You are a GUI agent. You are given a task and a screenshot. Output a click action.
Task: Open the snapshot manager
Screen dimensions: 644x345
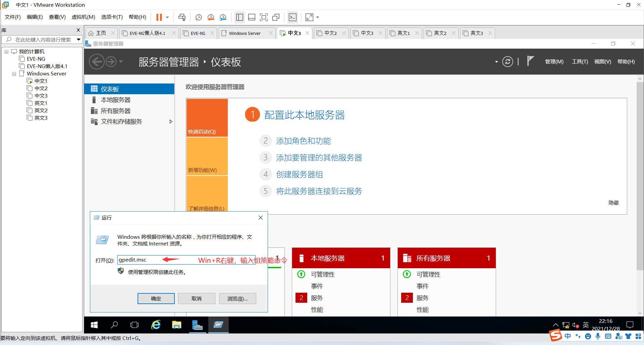click(223, 17)
